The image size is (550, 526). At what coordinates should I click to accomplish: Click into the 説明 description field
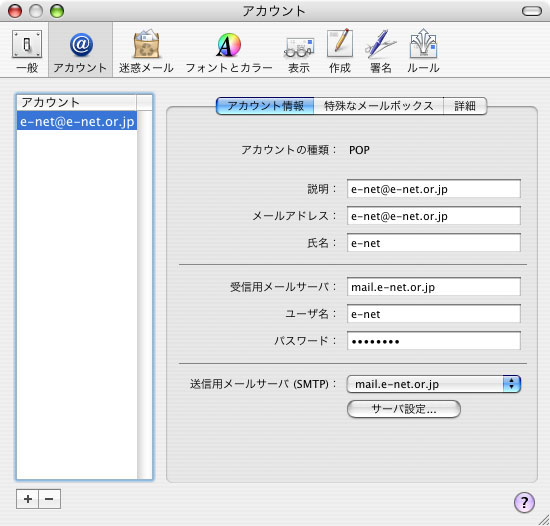pyautogui.click(x=434, y=189)
